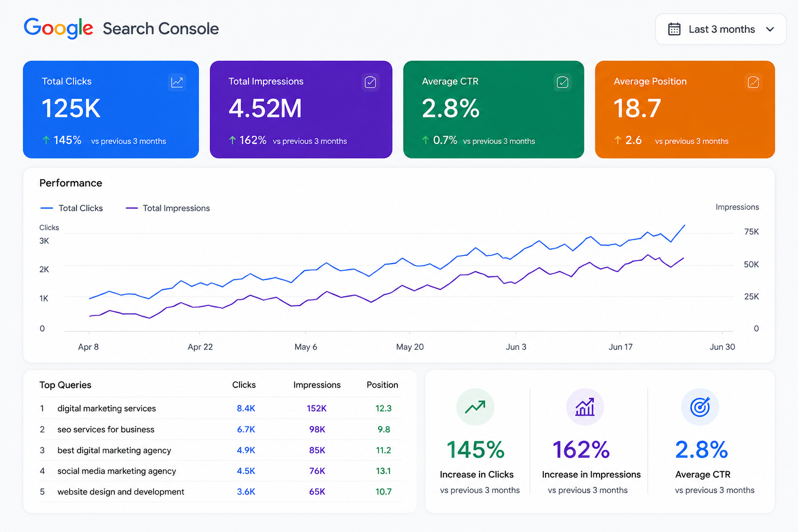The width and height of the screenshot is (798, 532).
Task: Click the 85K impressions cell
Action: pyautogui.click(x=317, y=450)
